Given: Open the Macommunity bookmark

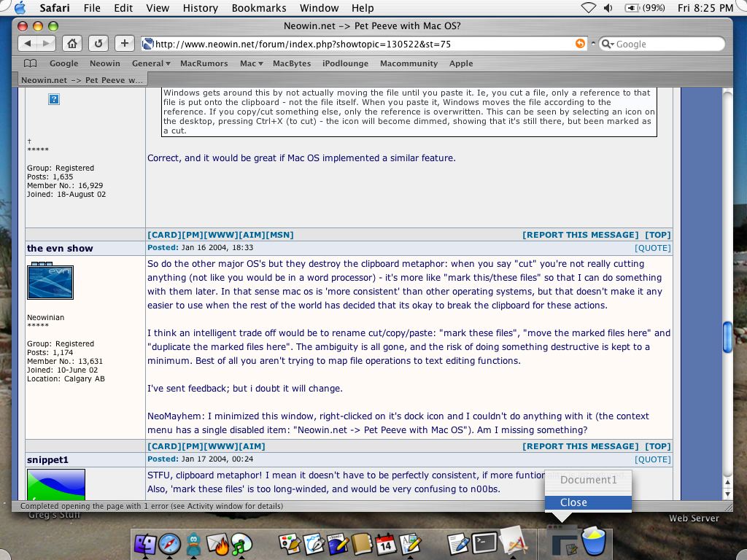Looking at the screenshot, I should tap(409, 63).
